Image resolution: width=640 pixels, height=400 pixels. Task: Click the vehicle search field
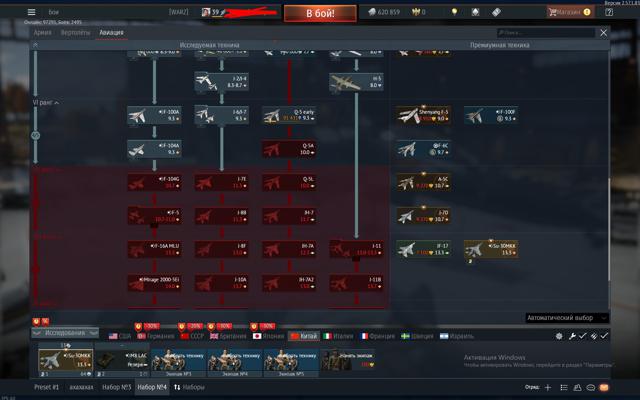[546, 33]
